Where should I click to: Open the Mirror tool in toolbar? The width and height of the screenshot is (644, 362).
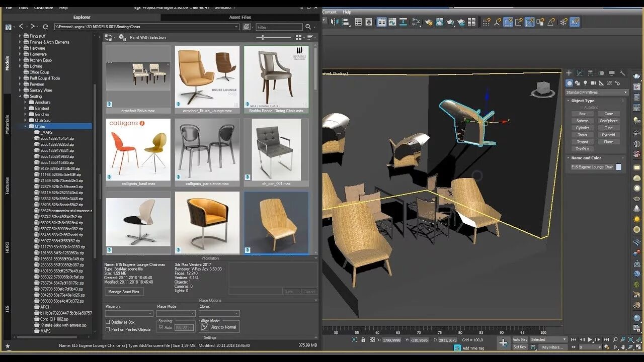coord(335,22)
